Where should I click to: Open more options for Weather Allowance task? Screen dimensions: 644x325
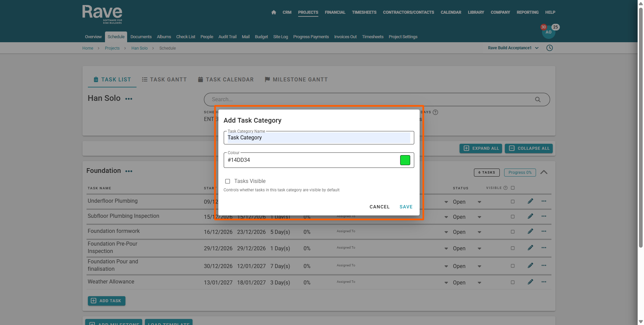pyautogui.click(x=544, y=282)
